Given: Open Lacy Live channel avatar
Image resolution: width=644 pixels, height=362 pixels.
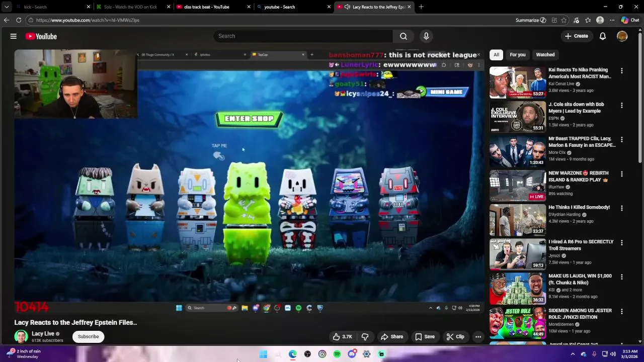Looking at the screenshot, I should click(21, 336).
